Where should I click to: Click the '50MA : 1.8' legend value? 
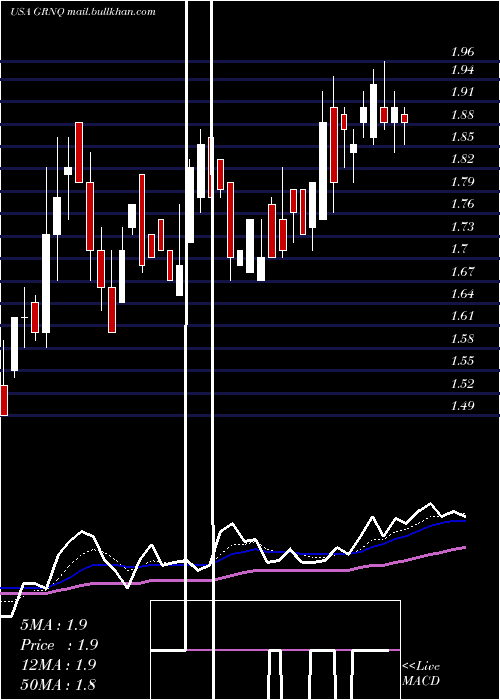pyautogui.click(x=58, y=684)
